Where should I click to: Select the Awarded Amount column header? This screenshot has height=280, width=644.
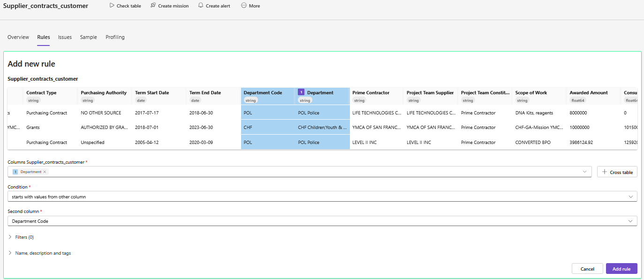[x=589, y=93]
